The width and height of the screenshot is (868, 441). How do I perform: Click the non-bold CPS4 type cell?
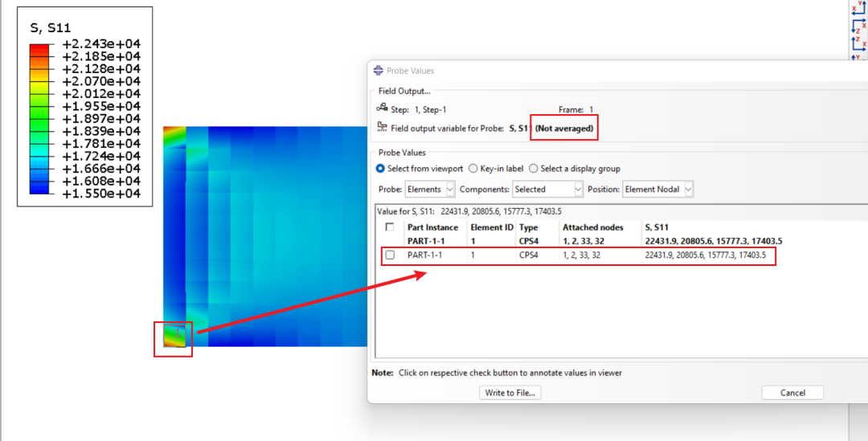point(529,255)
